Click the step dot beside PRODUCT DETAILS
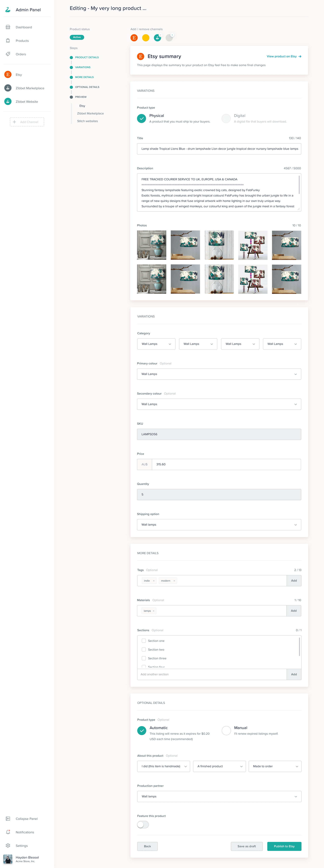Image resolution: width=324 pixels, height=868 pixels. point(71,57)
